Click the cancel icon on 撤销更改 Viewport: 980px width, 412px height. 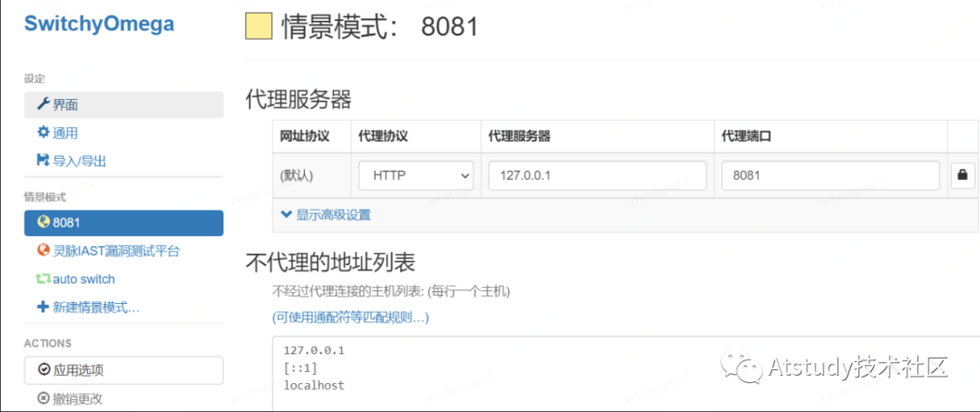point(44,398)
